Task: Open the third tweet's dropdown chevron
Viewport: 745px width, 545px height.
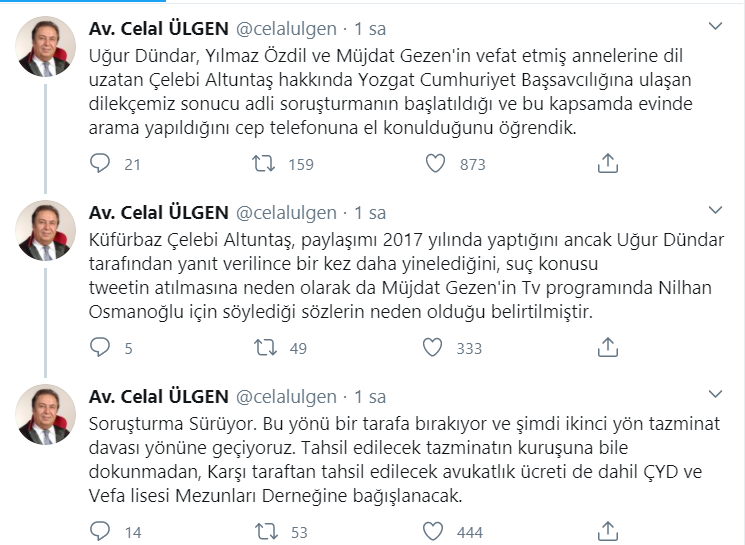Action: 715,394
